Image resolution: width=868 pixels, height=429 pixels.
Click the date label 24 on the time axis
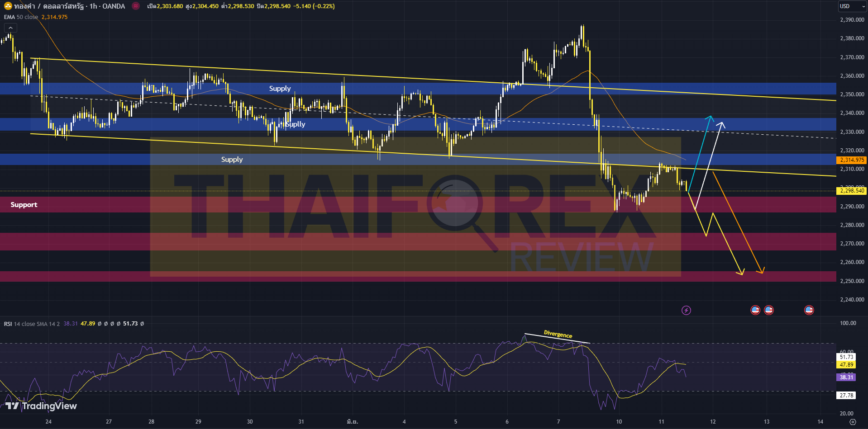click(48, 422)
